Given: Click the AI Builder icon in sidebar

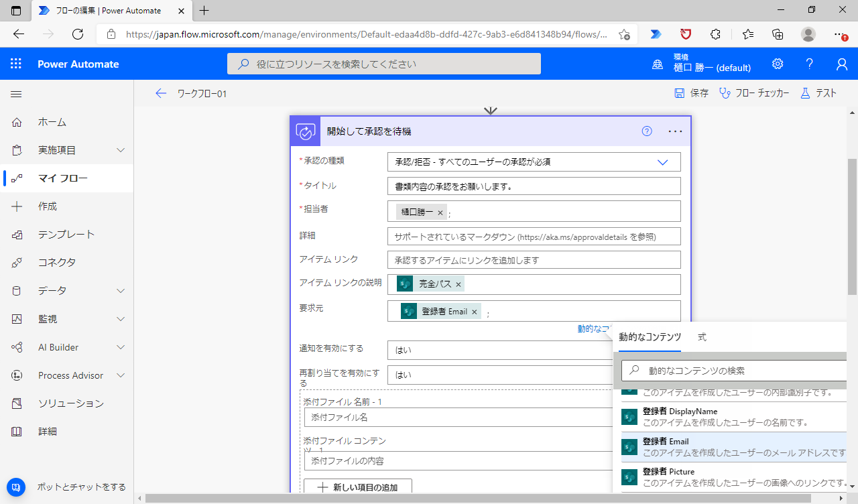Looking at the screenshot, I should (17, 347).
